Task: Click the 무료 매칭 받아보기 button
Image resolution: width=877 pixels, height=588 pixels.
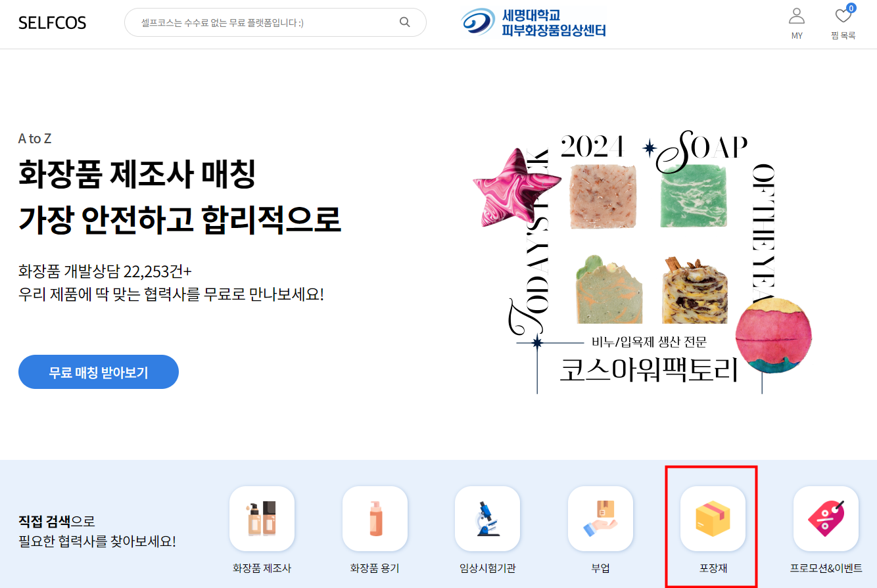Action: (x=99, y=373)
